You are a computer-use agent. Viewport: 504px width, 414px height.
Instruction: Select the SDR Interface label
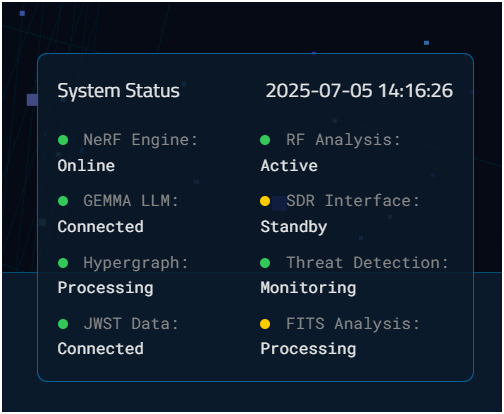(353, 201)
